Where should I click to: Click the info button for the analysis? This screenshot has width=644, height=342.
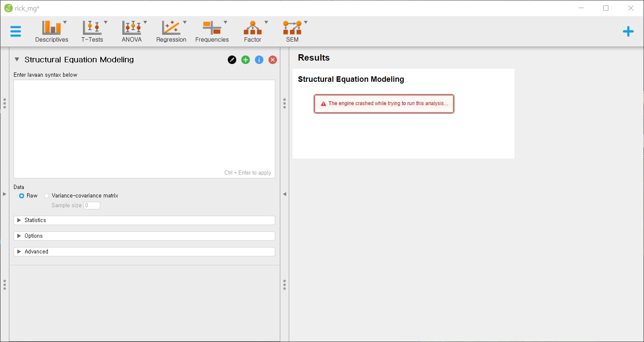pos(259,60)
